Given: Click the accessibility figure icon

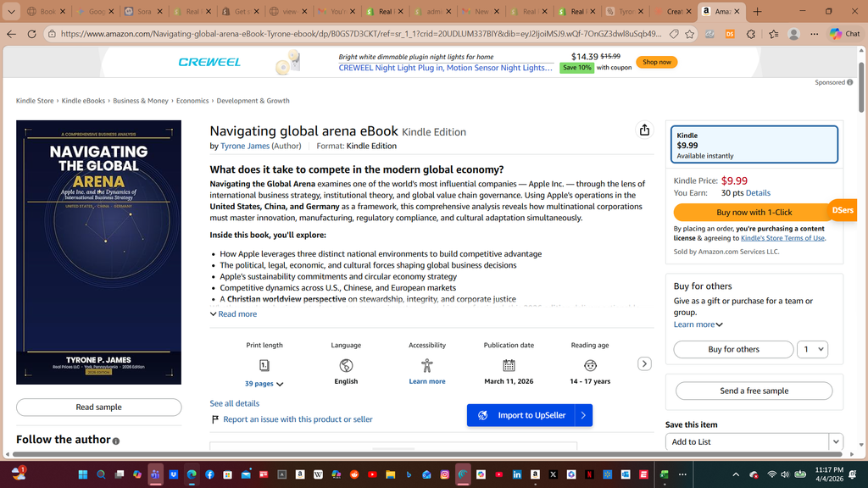Looking at the screenshot, I should click(x=427, y=365).
